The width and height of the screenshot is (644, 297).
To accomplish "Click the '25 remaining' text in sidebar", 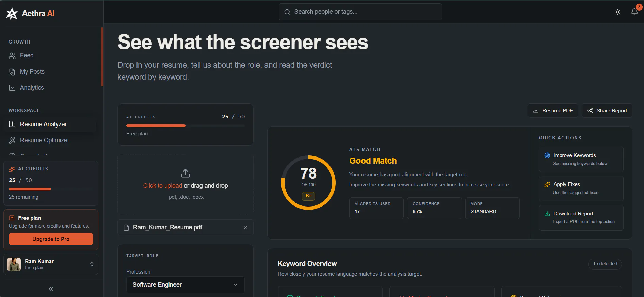I will pos(23,197).
